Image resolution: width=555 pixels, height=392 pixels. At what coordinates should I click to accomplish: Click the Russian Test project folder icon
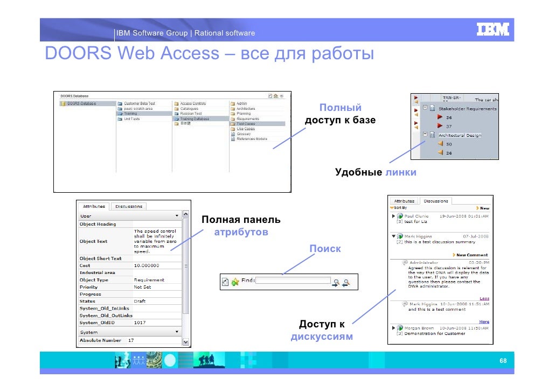(176, 114)
